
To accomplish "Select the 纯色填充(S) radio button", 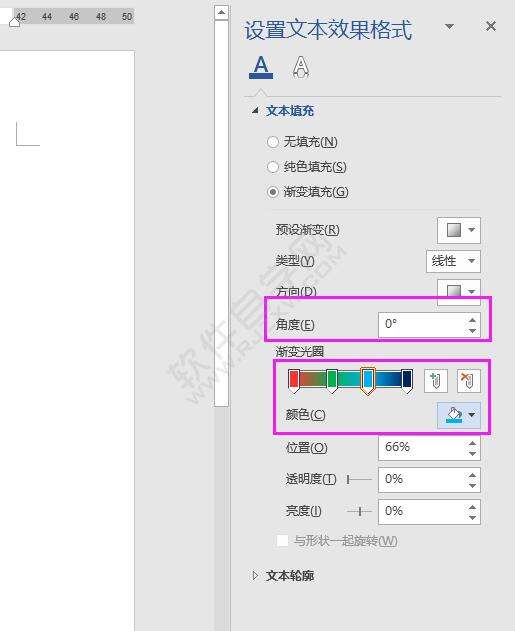I will tap(273, 167).
